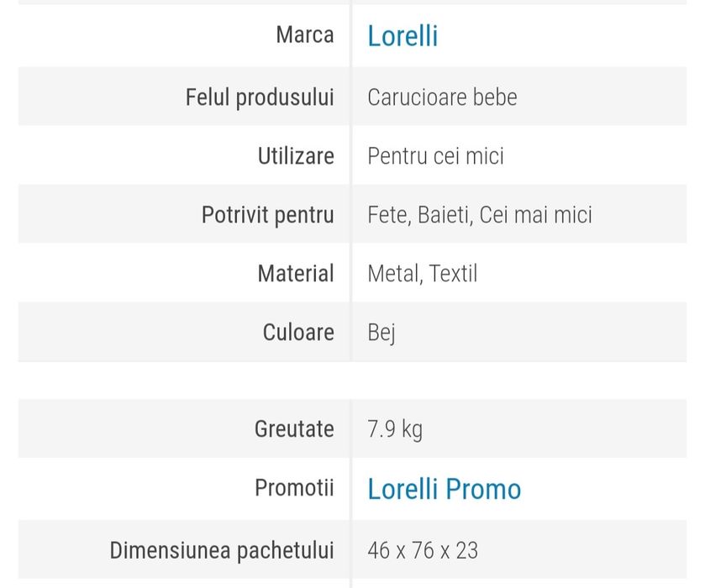Viewport: 705px width, 588px height.
Task: Click the Greutate row label
Action: tap(294, 428)
